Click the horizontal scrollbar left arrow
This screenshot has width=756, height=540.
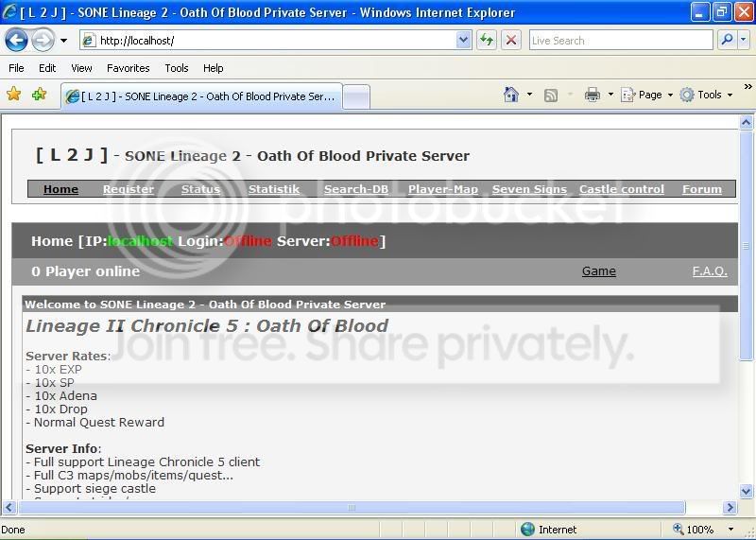pyautogui.click(x=9, y=507)
